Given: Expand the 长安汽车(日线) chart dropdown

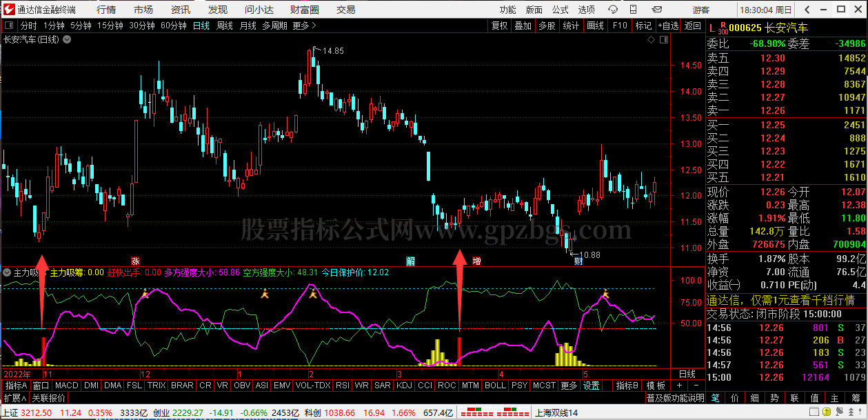Looking at the screenshot, I should coord(67,40).
